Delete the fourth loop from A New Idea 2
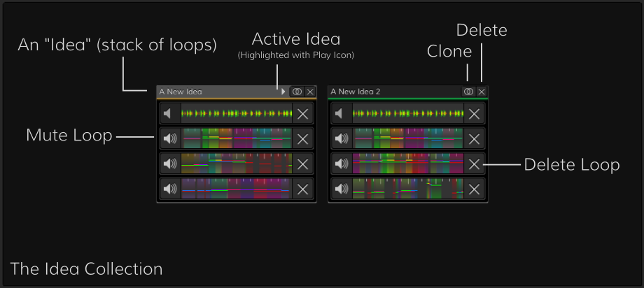644x288 pixels. click(x=474, y=189)
